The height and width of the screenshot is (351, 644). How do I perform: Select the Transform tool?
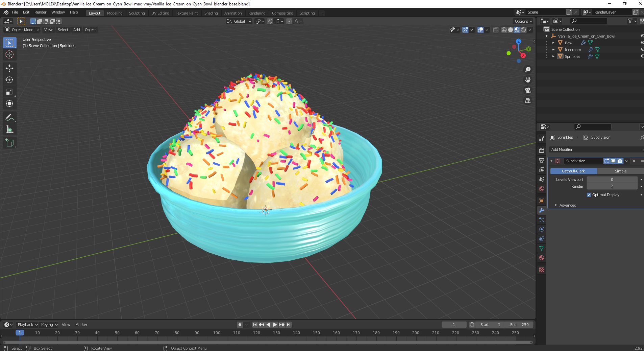(x=9, y=104)
